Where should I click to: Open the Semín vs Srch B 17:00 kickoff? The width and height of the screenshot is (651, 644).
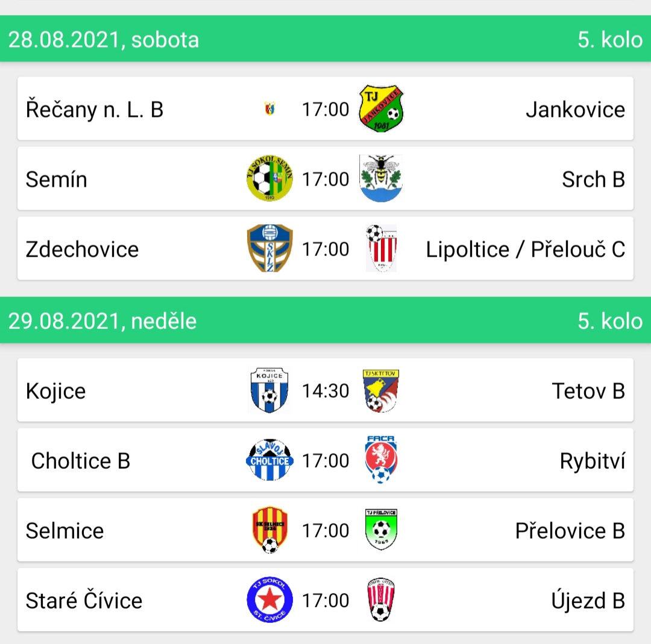325,180
